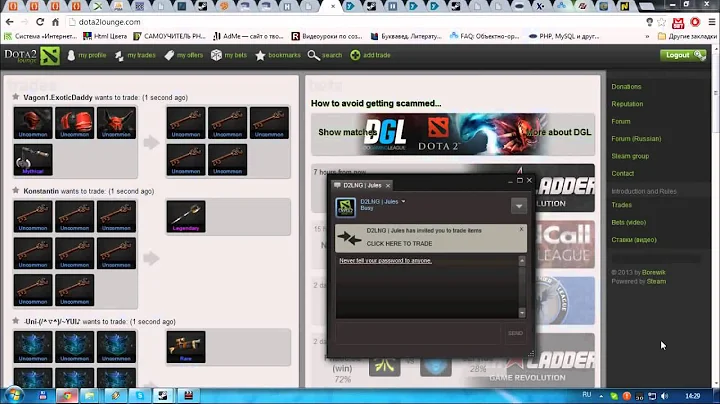Open Donations sidebar link
The image size is (720, 404).
[x=626, y=87]
